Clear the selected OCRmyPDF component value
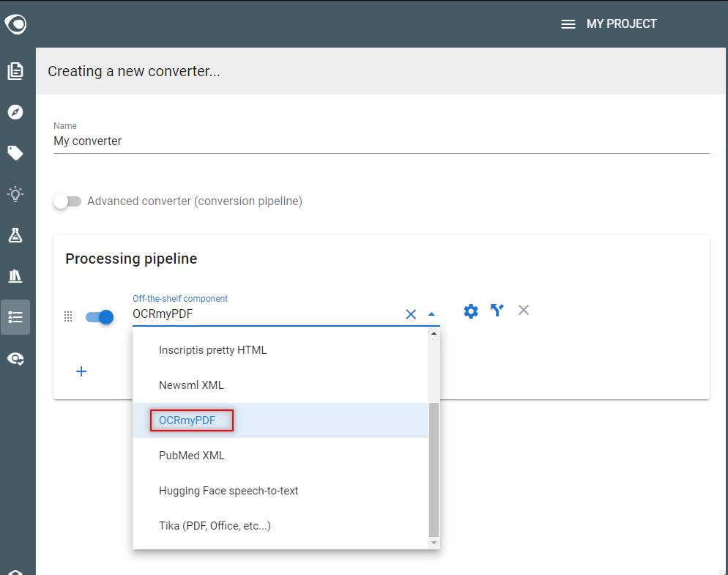Viewport: 728px width, 575px height. point(411,314)
